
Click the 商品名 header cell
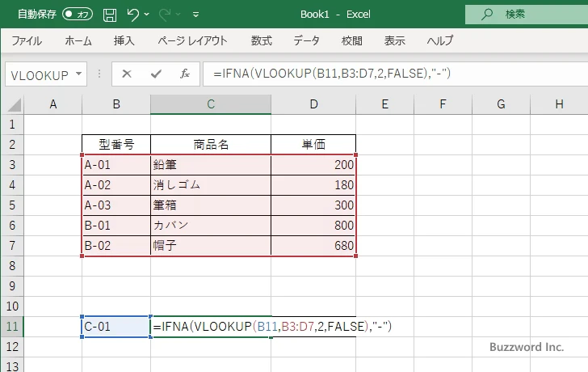pos(211,145)
